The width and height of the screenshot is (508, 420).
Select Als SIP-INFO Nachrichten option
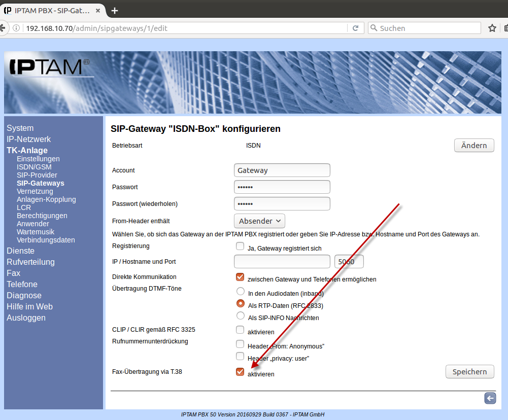pyautogui.click(x=241, y=316)
